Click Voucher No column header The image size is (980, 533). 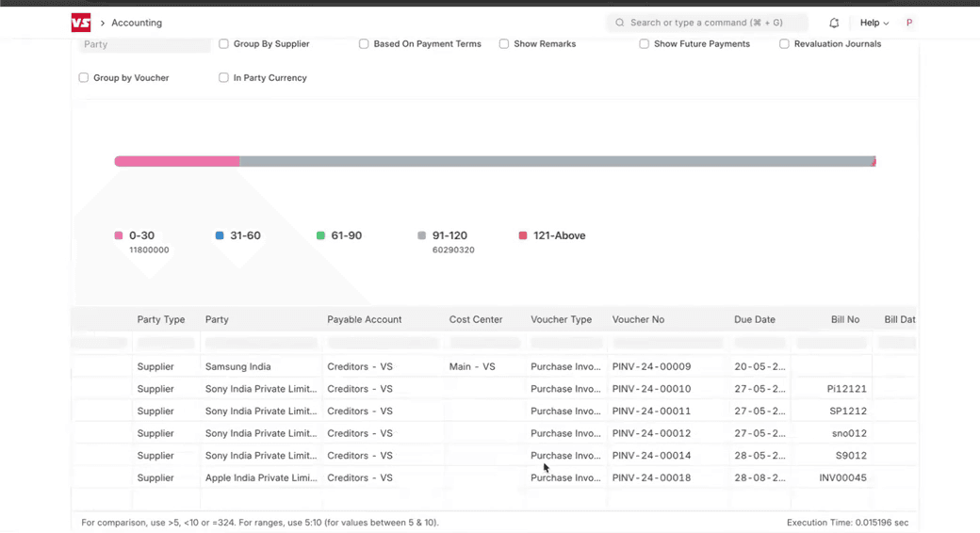[638, 319]
